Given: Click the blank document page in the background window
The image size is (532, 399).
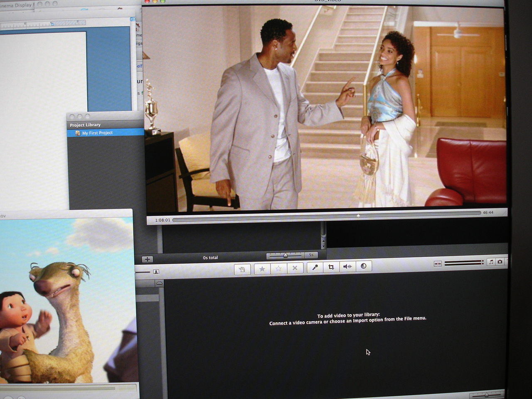Looking at the screenshot, I should pyautogui.click(x=42, y=121).
